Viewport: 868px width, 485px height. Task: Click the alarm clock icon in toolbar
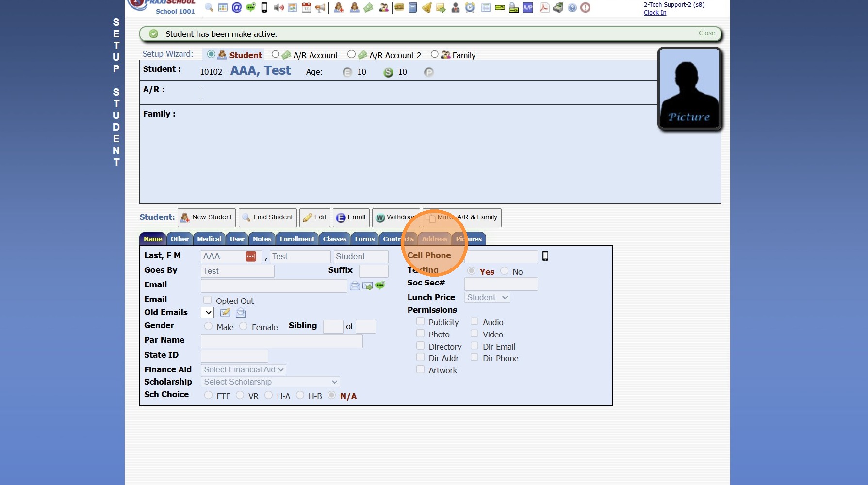470,7
